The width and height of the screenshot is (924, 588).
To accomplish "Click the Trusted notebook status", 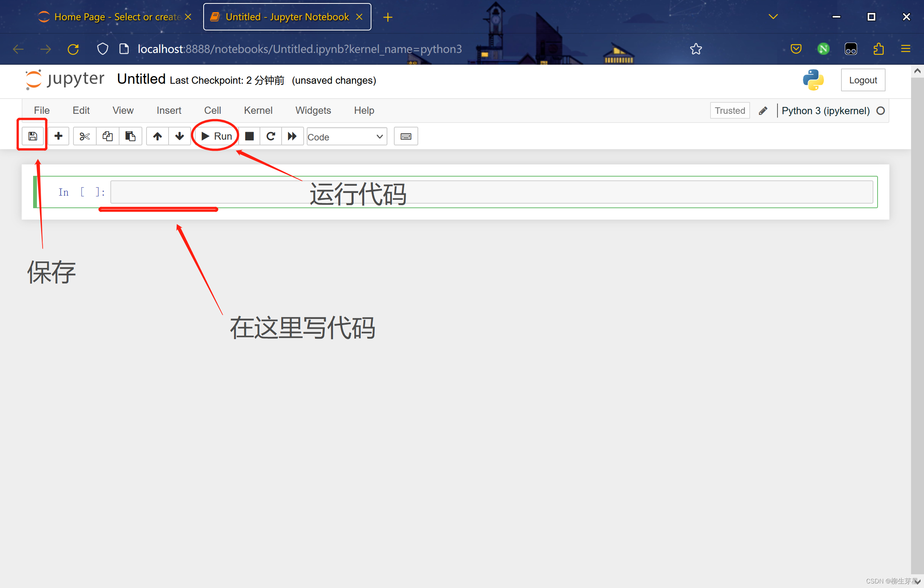I will point(730,110).
